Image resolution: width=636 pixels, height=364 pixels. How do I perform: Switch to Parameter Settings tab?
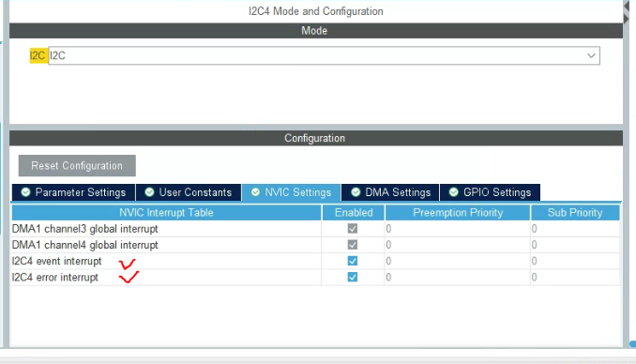pyautogui.click(x=73, y=192)
